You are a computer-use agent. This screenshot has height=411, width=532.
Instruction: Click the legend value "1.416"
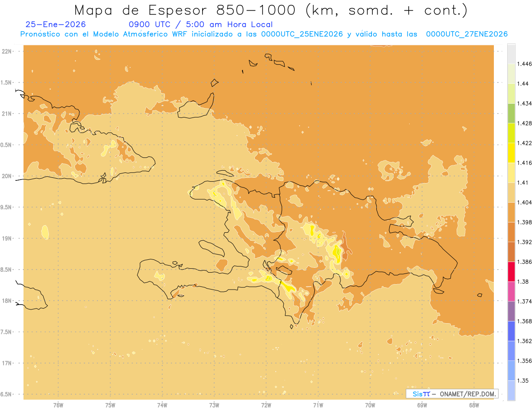524,163
